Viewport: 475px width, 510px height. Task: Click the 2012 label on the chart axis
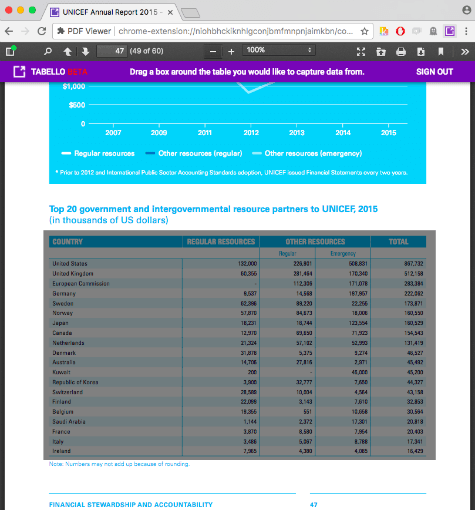tap(251, 133)
